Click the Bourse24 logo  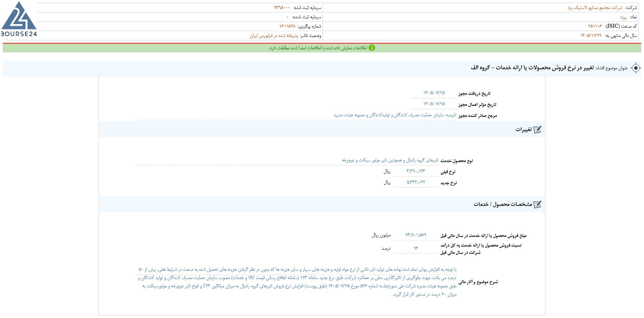pos(19,19)
